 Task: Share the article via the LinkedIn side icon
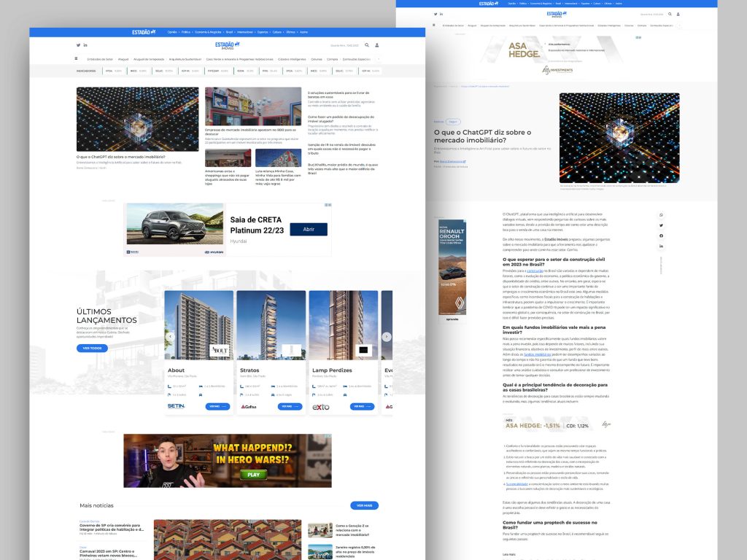[x=661, y=246]
